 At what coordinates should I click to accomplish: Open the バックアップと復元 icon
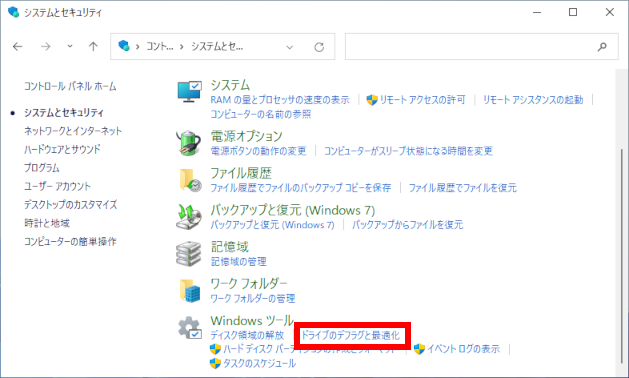(x=189, y=217)
